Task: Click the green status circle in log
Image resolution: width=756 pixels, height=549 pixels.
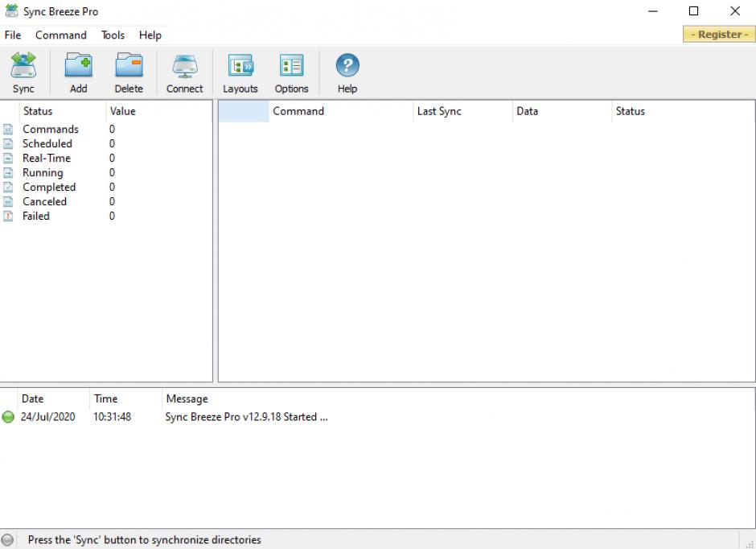Action: (x=8, y=417)
